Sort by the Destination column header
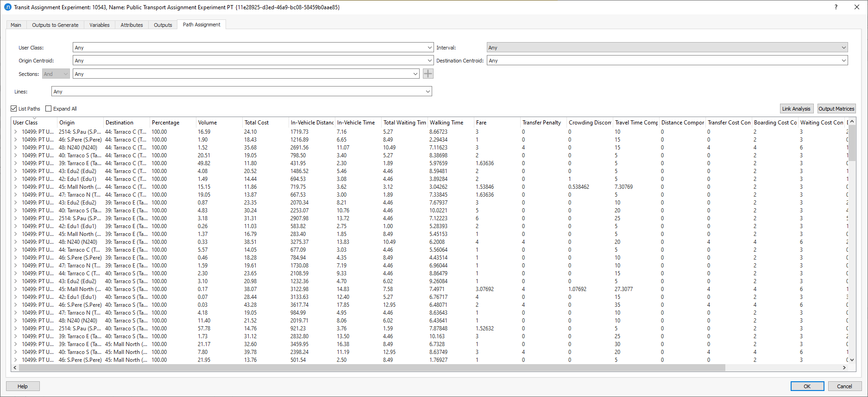The height and width of the screenshot is (397, 868). [127, 123]
